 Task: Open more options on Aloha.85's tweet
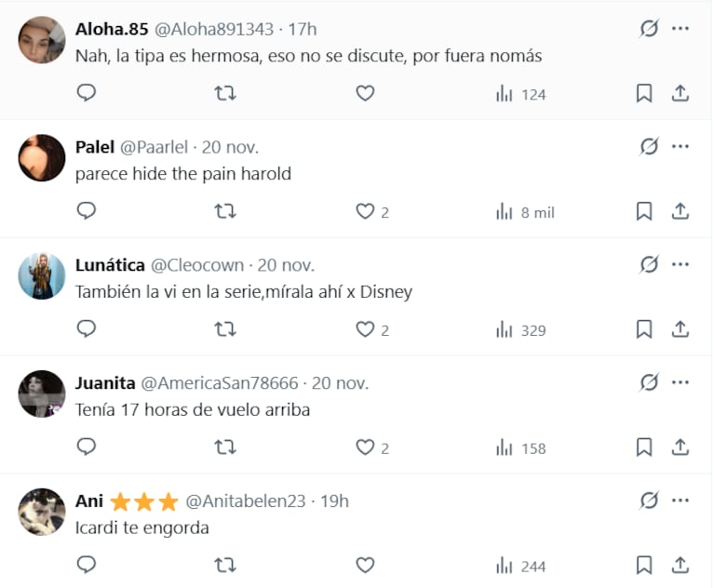(x=680, y=28)
